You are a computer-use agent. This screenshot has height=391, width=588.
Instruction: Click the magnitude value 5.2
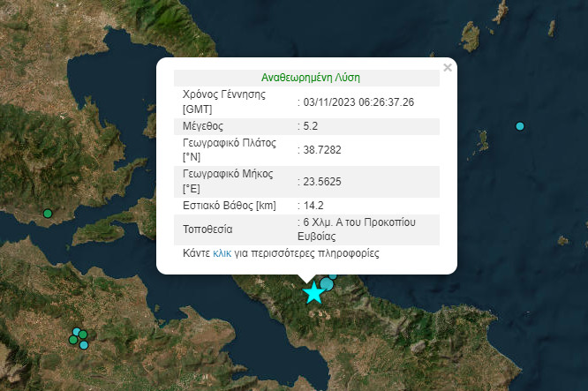310,126
